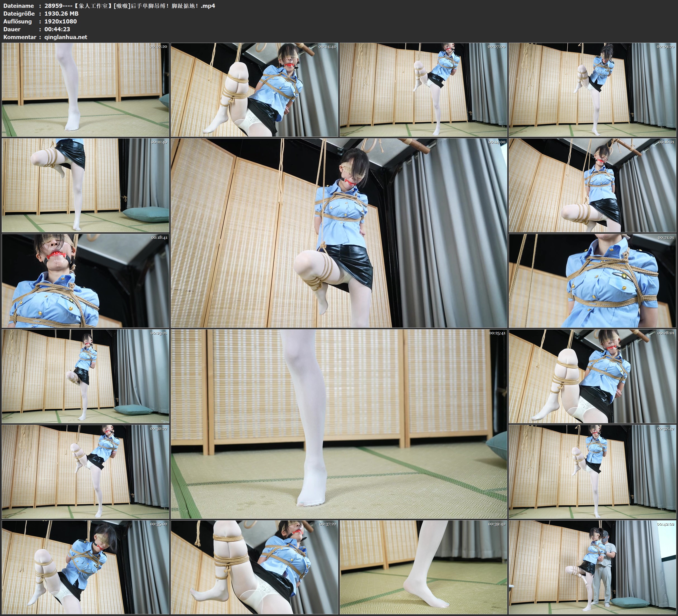The width and height of the screenshot is (678, 616).
Task: Click the thumbnail timestamped 00:16:21
Action: (592, 185)
